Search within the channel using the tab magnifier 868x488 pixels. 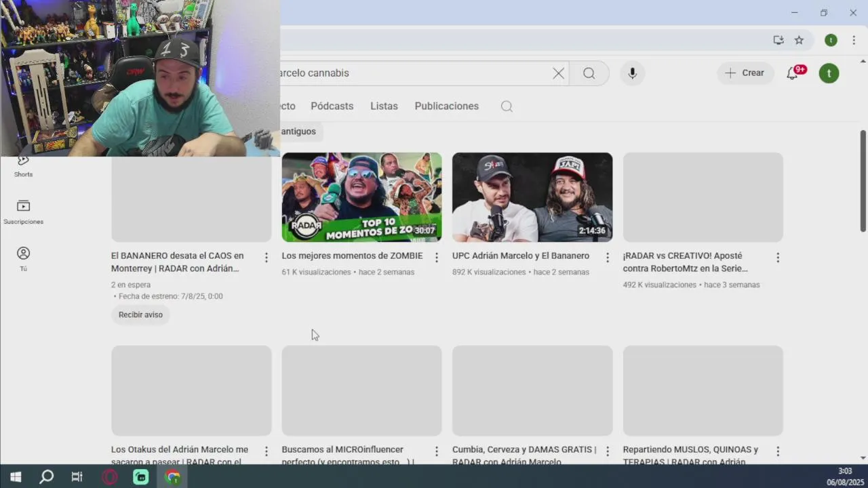point(507,106)
